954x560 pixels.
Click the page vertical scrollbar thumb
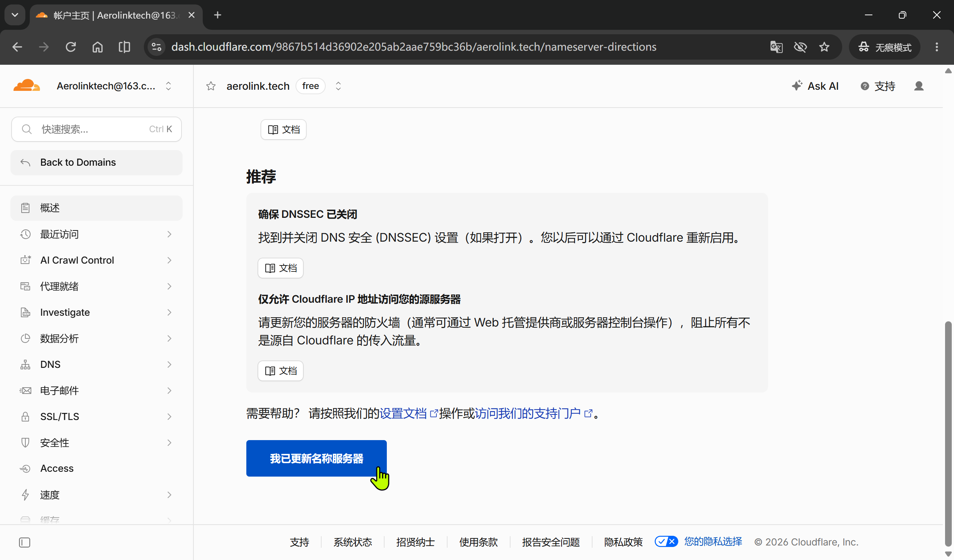pyautogui.click(x=948, y=433)
